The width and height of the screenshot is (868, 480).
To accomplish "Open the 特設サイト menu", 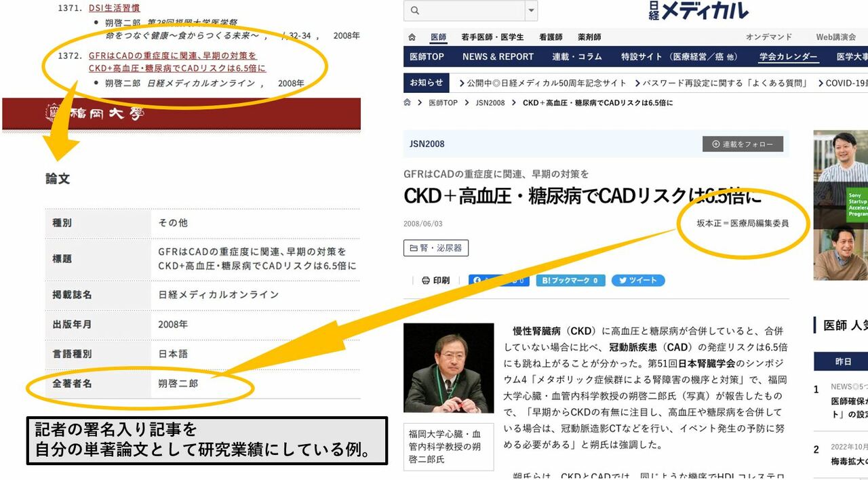I will [x=680, y=57].
